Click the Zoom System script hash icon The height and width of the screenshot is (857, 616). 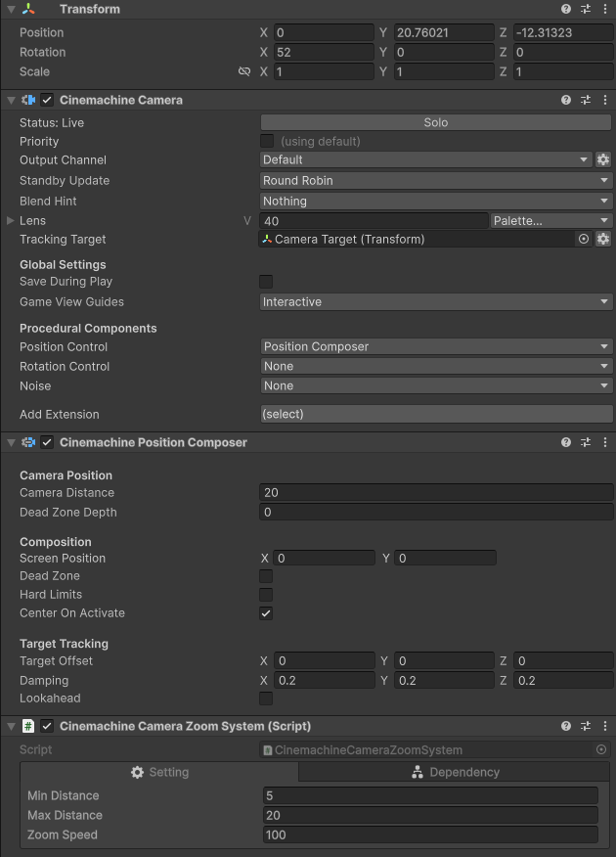click(28, 726)
